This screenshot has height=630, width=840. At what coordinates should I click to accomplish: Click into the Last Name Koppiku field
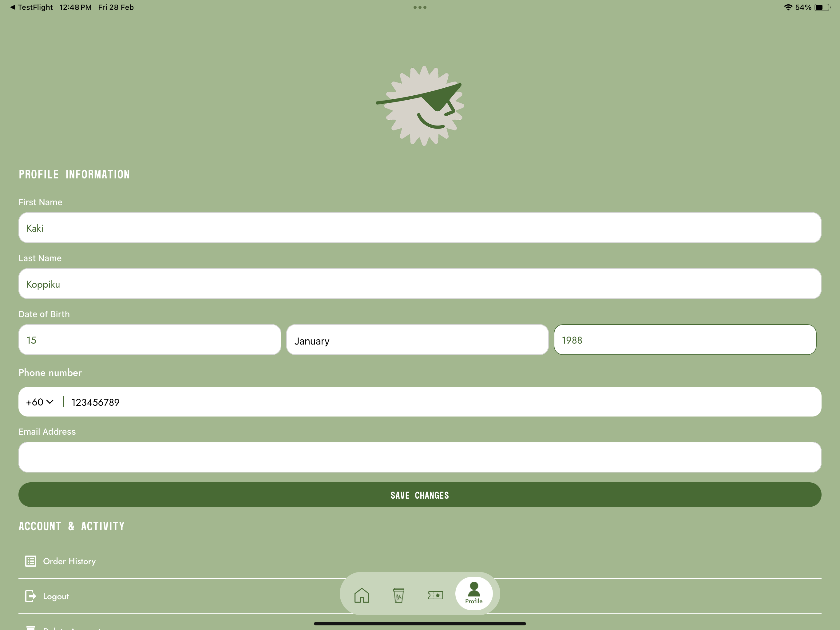pos(420,284)
